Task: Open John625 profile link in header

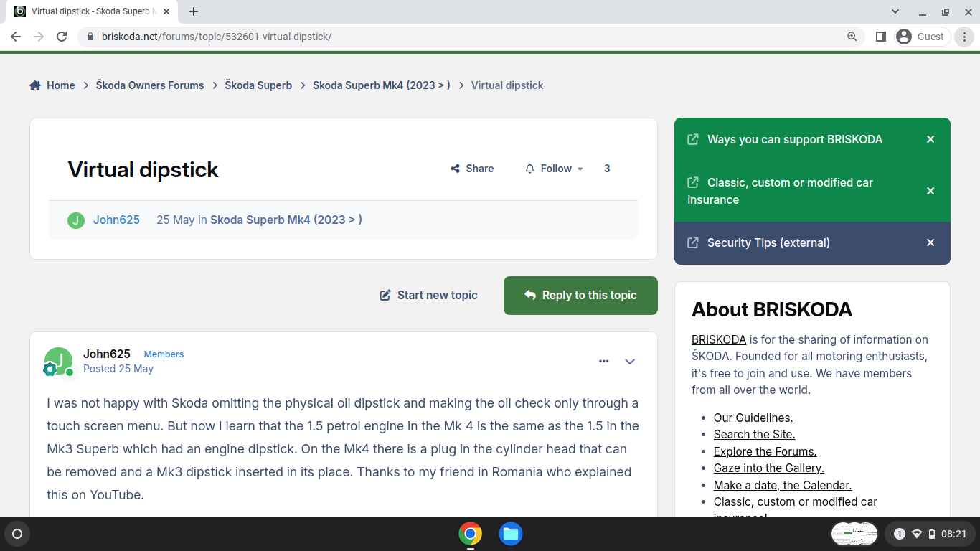Action: click(116, 220)
